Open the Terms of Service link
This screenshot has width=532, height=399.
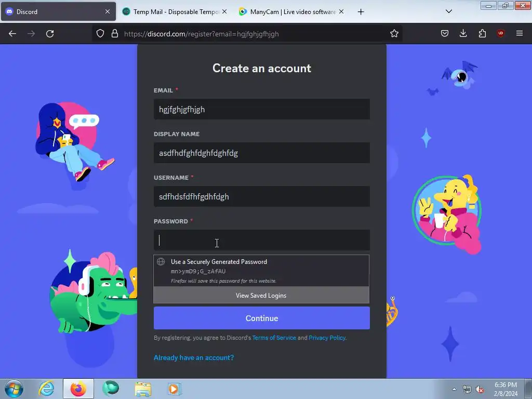click(x=274, y=338)
